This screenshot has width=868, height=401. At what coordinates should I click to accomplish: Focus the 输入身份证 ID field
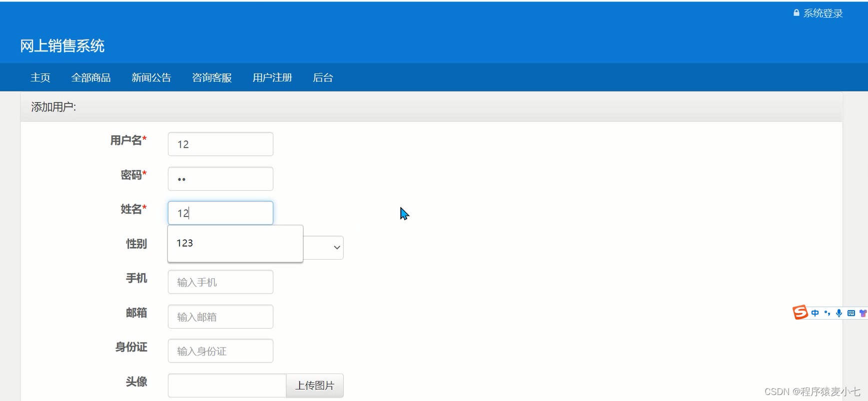220,351
